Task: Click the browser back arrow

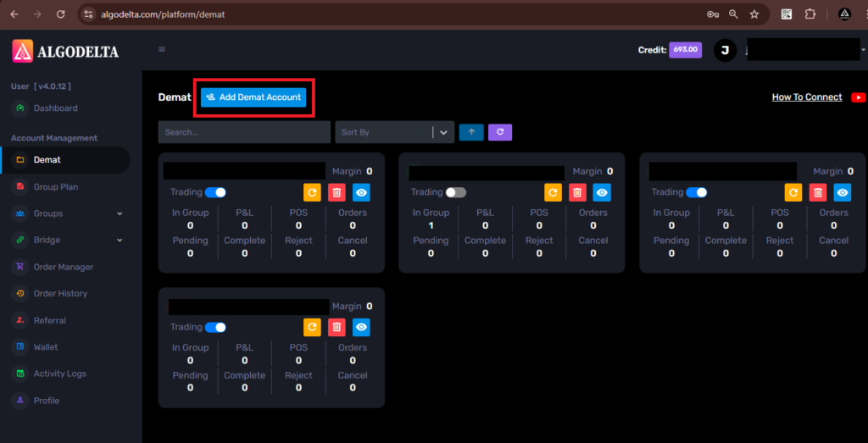Action: pyautogui.click(x=14, y=14)
